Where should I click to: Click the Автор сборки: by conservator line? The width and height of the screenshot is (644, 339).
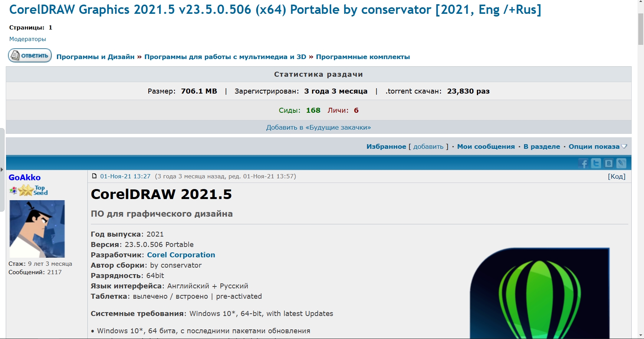click(146, 265)
